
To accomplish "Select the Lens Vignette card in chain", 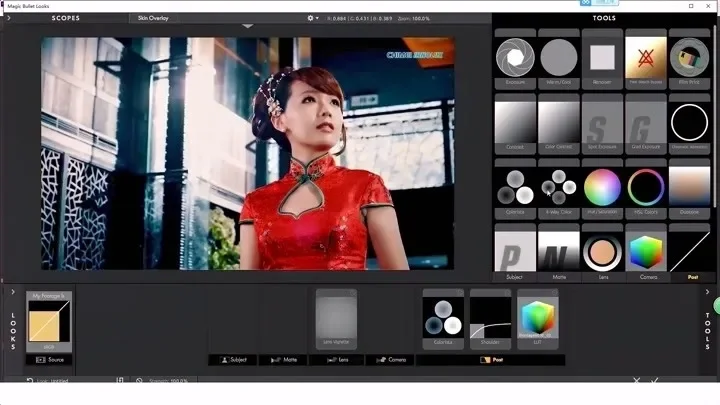I will (x=336, y=319).
